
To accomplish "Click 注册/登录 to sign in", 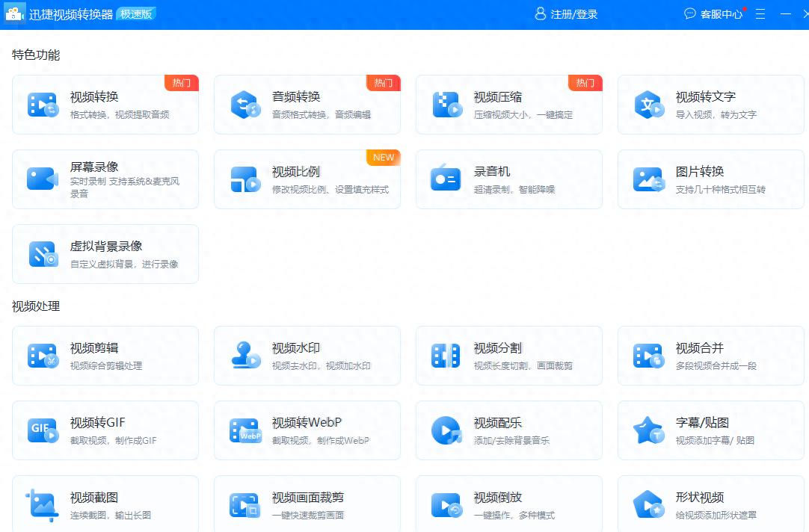I will (x=566, y=14).
